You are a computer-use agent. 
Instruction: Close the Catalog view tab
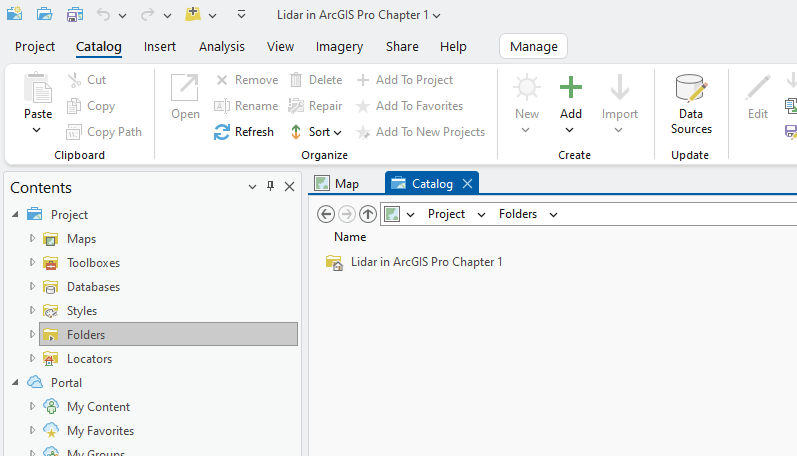[468, 184]
